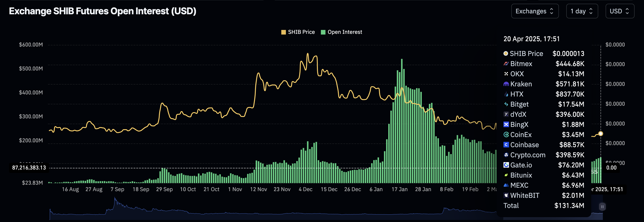
Task: Click the tallest green bar near 17 Jan
Action: (402, 120)
